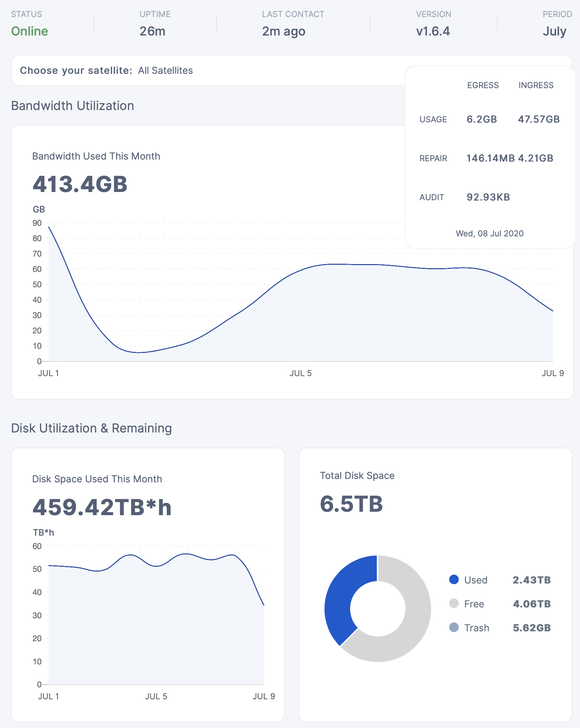The width and height of the screenshot is (580, 728).
Task: Click the Wed, 08 Jul 2020 tooltip date
Action: [489, 233]
